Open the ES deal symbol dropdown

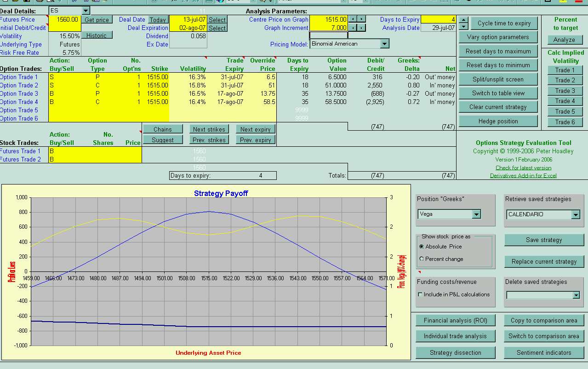point(86,11)
